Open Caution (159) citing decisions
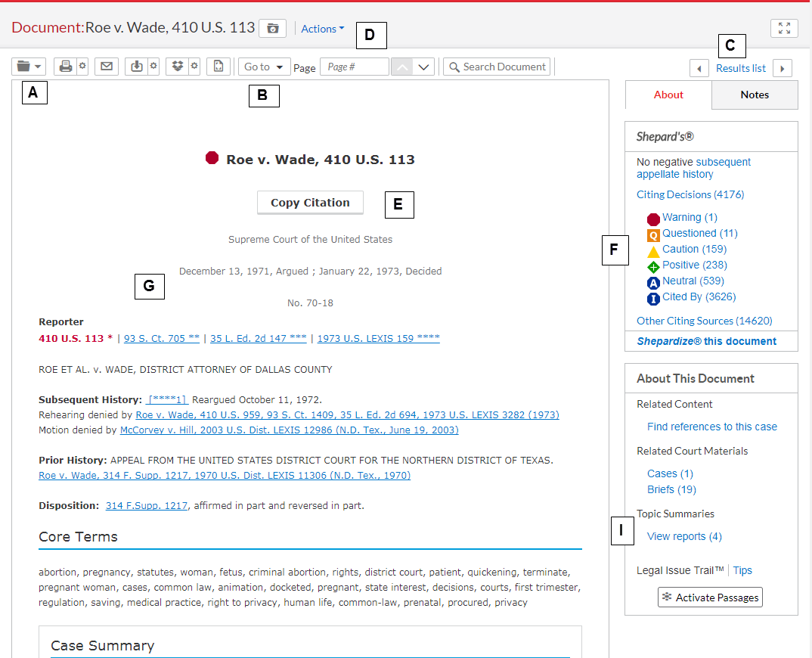This screenshot has height=658, width=812. point(695,250)
